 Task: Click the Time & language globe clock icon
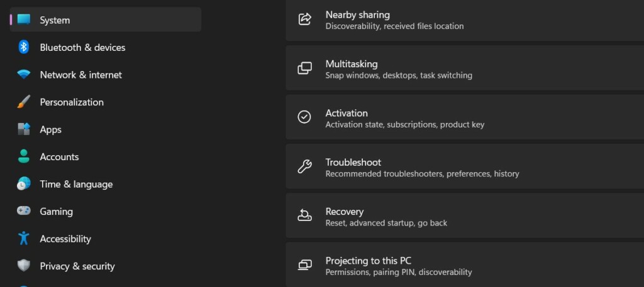24,184
